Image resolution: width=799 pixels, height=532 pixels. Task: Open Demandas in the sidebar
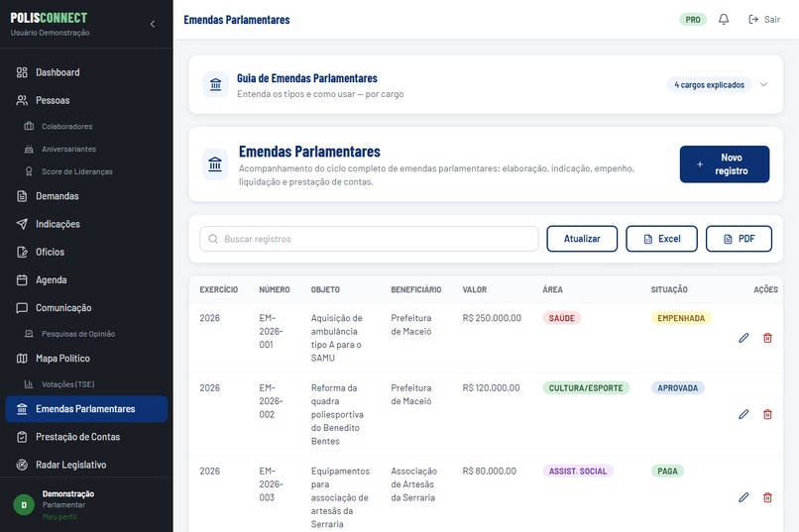point(86,196)
